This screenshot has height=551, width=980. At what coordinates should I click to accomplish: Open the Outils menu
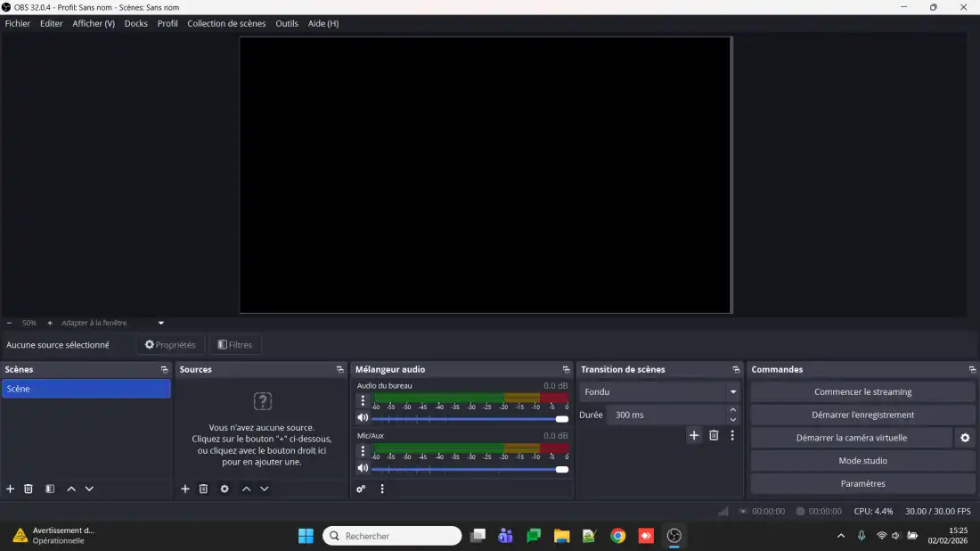click(x=287, y=24)
